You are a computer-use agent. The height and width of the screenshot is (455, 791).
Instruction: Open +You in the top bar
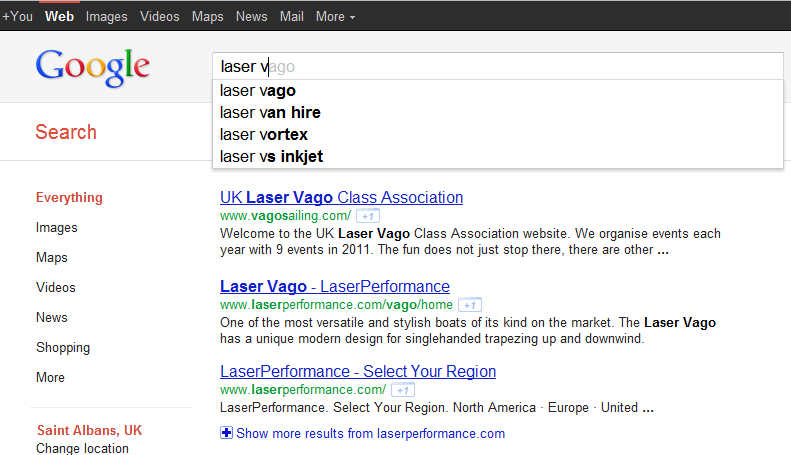click(x=18, y=17)
